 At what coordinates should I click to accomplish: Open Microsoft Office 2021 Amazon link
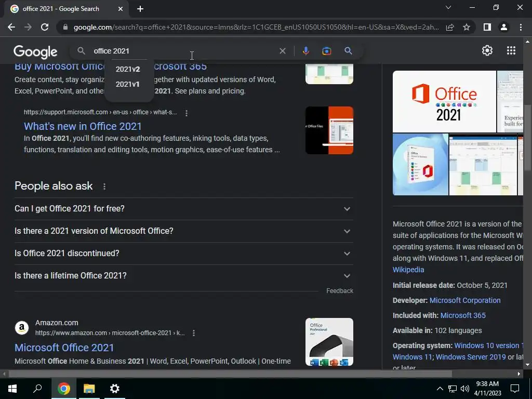tap(64, 348)
